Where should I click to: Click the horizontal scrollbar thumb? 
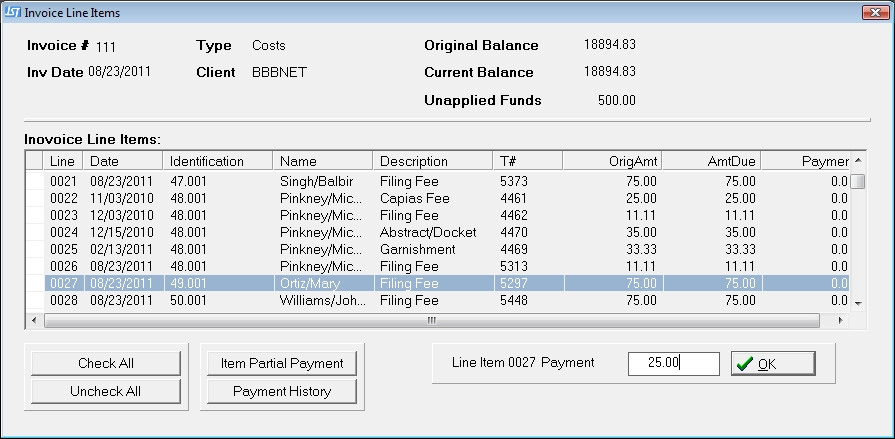point(432,321)
